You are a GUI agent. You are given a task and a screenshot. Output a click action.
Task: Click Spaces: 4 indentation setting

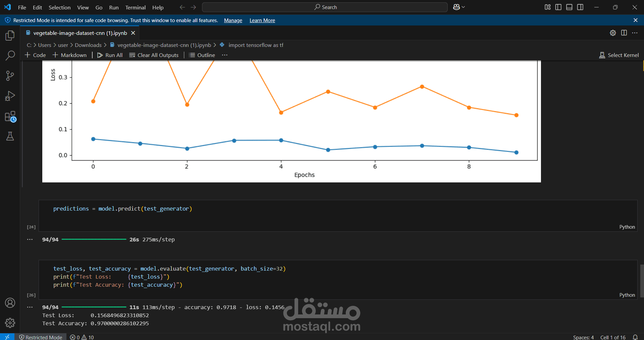(583, 337)
